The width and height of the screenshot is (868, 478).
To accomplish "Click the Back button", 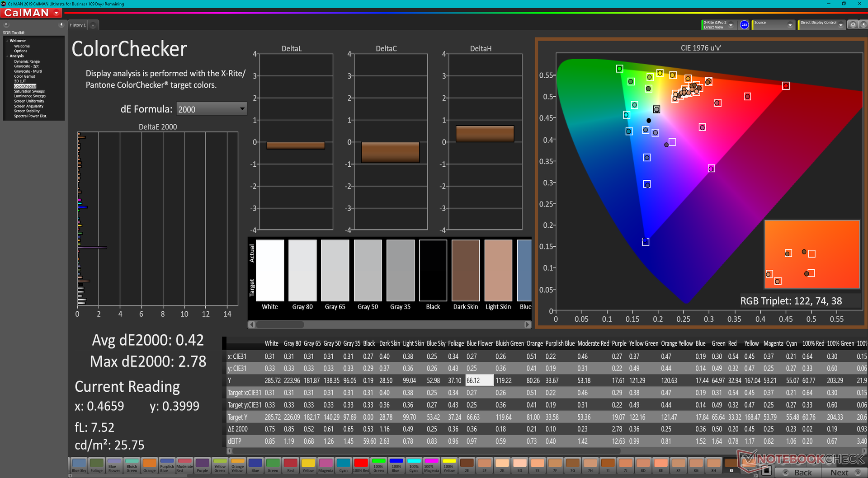I will (x=798, y=472).
